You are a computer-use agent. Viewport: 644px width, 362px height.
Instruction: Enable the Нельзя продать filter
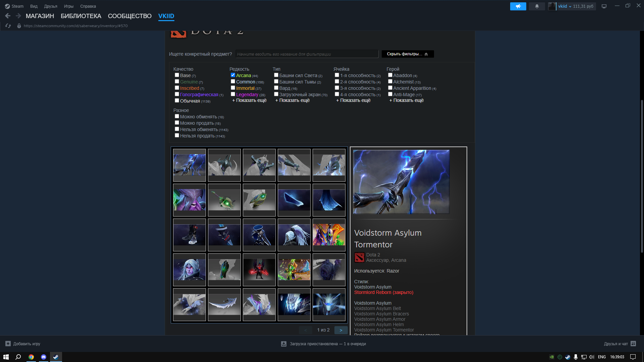coord(177,135)
